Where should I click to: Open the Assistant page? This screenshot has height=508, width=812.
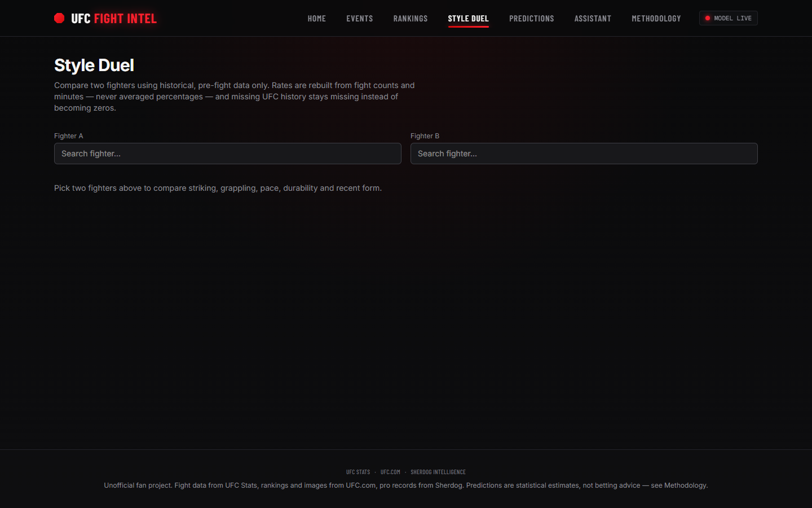pyautogui.click(x=593, y=19)
